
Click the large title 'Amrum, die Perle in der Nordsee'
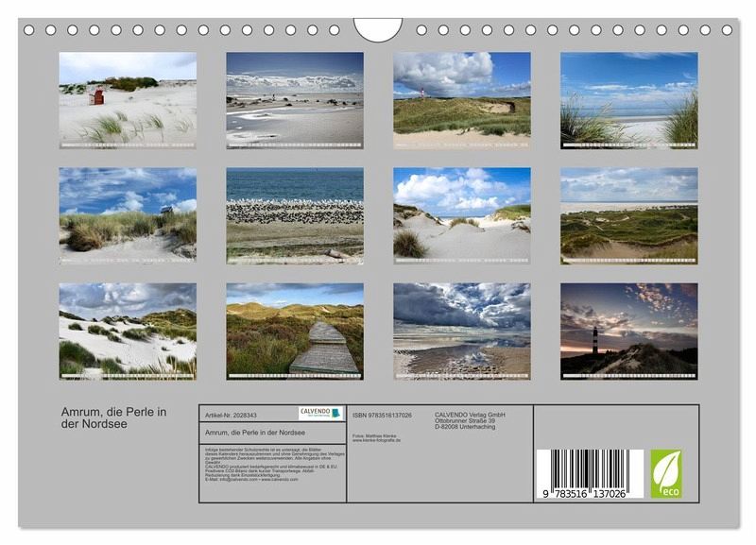(113, 417)
